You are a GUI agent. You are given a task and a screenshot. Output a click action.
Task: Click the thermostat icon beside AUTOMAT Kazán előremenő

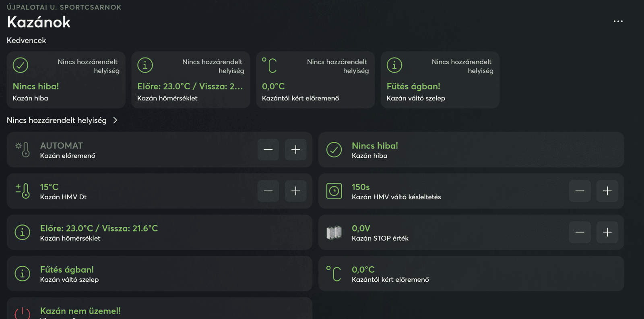coord(23,149)
